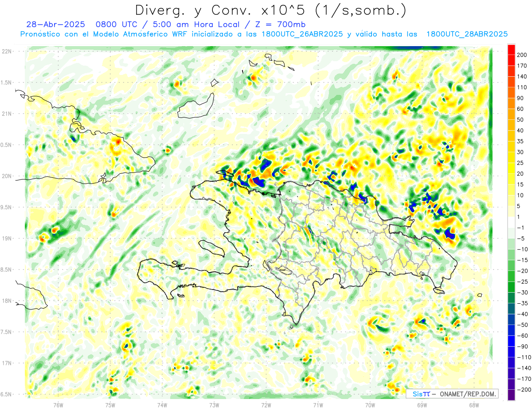The height and width of the screenshot is (411, 532).
Task: Click the 'SisTT – ONAMET/REP.DOM.' credit box
Action: coord(452,394)
